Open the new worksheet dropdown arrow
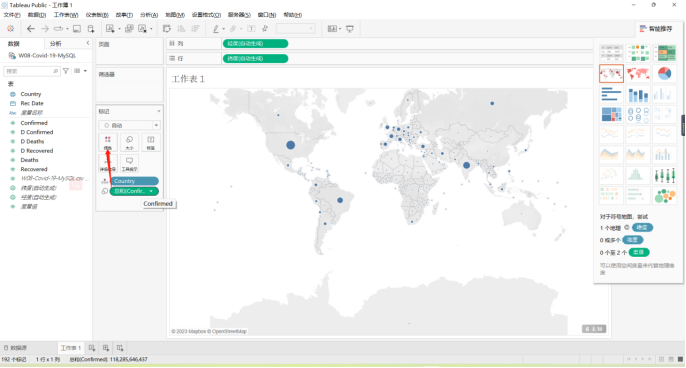 point(119,29)
